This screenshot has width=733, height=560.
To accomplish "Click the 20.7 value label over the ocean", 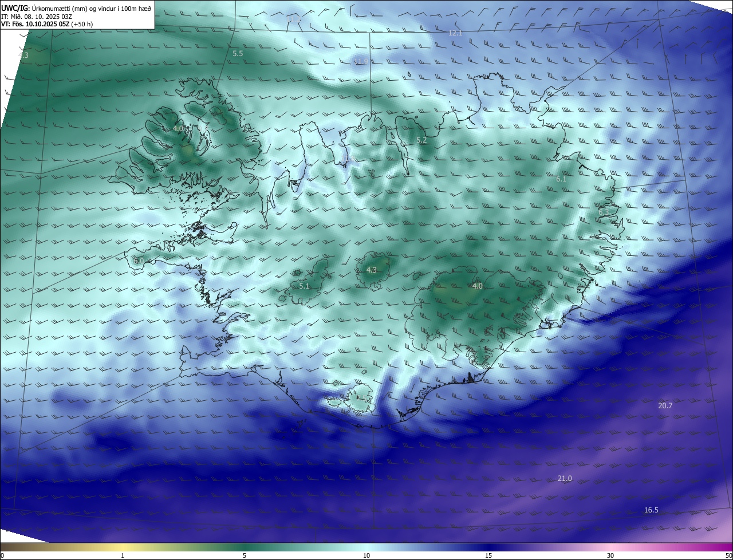I will 665,405.
